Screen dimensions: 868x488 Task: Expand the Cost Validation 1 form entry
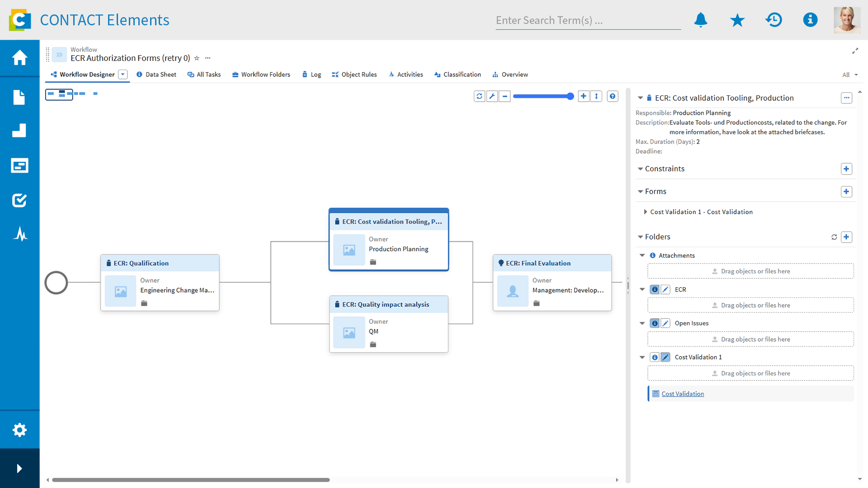[x=645, y=212]
